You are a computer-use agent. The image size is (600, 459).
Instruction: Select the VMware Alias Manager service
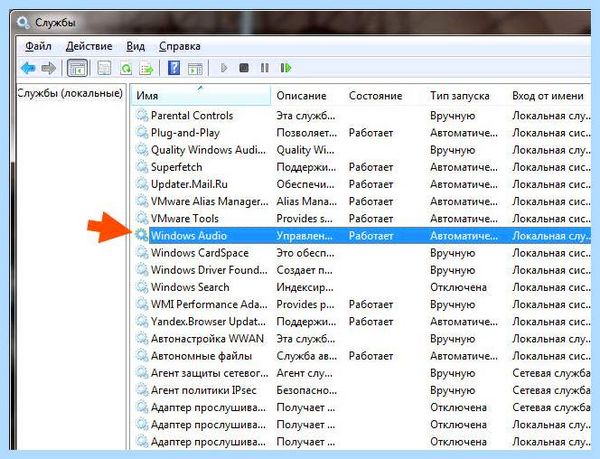209,202
